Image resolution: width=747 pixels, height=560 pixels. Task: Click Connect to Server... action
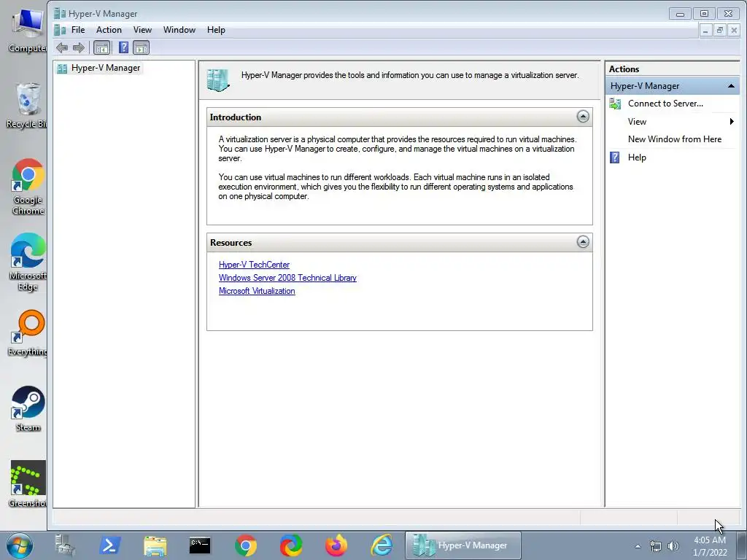[665, 104]
